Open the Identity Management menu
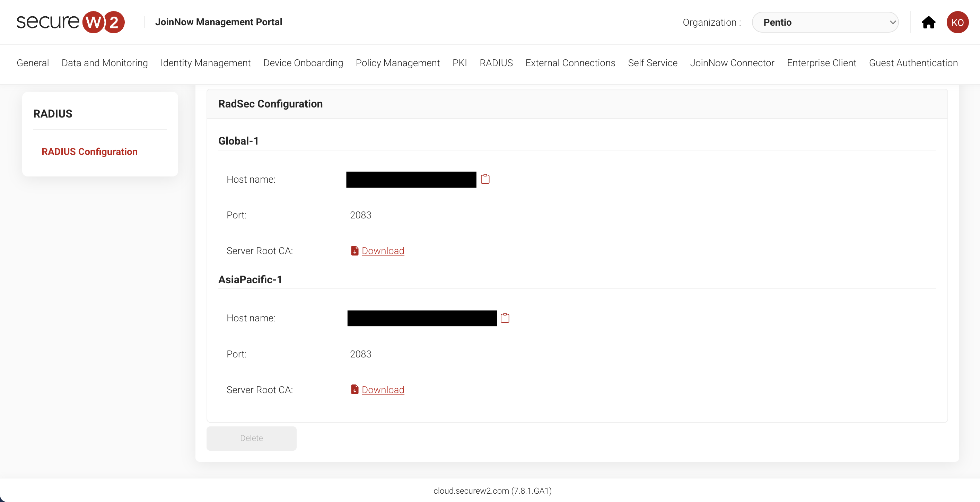 click(205, 63)
